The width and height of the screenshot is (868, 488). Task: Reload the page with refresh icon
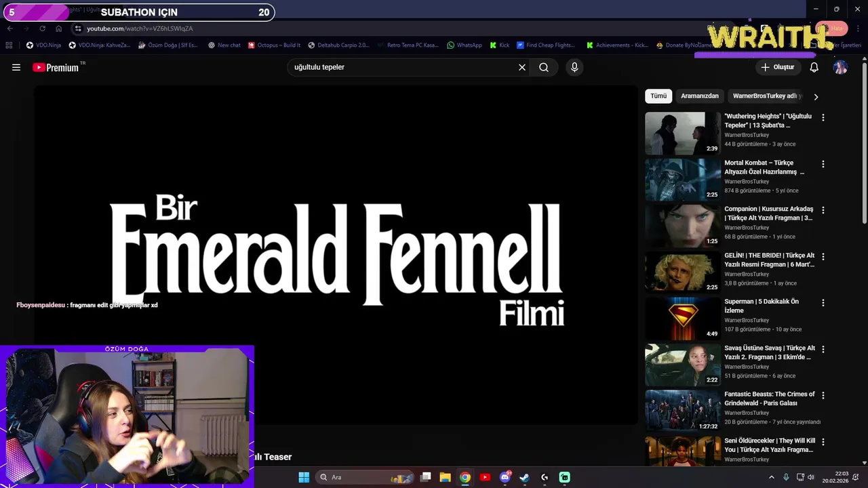42,28
